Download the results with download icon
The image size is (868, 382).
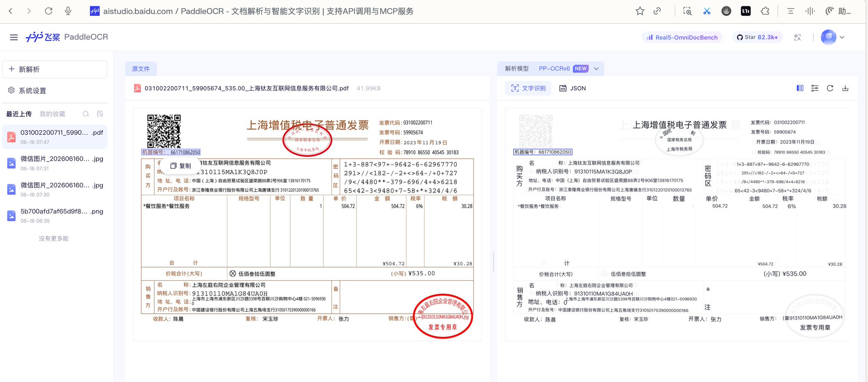coord(845,88)
